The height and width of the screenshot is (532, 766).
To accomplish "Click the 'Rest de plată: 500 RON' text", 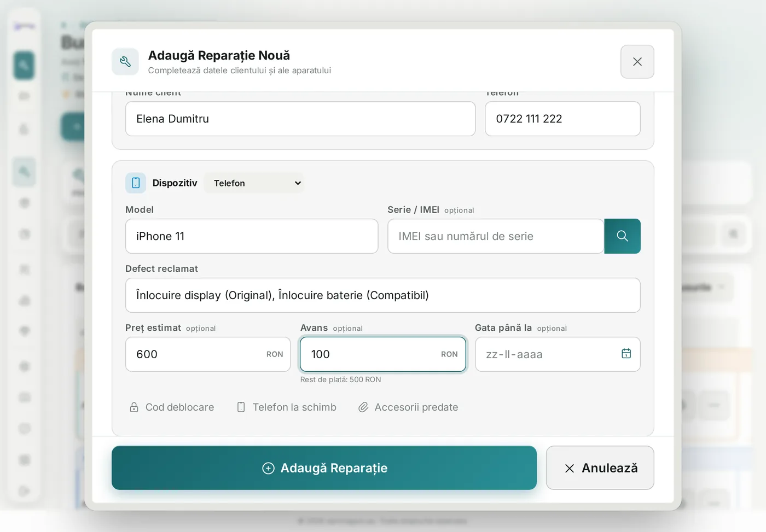I will pyautogui.click(x=340, y=379).
